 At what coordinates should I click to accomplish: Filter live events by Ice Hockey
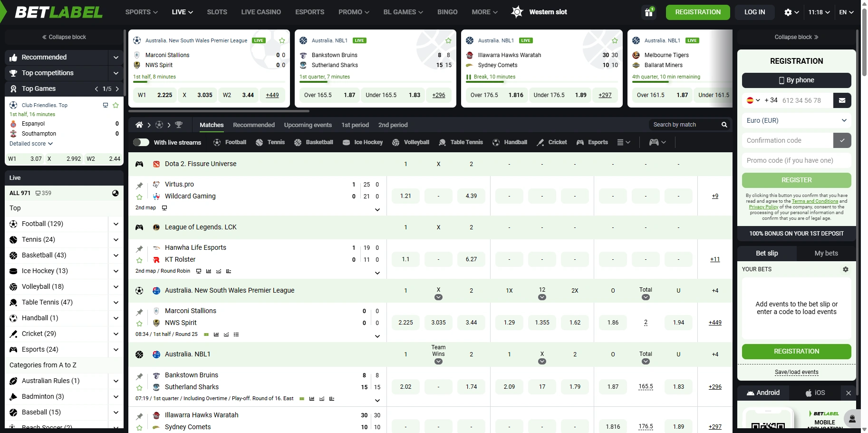363,142
